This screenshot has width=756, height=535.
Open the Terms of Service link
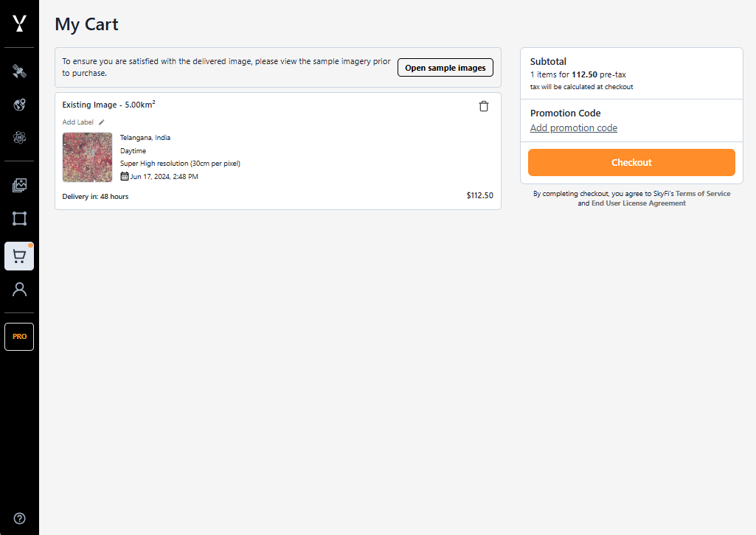[703, 194]
